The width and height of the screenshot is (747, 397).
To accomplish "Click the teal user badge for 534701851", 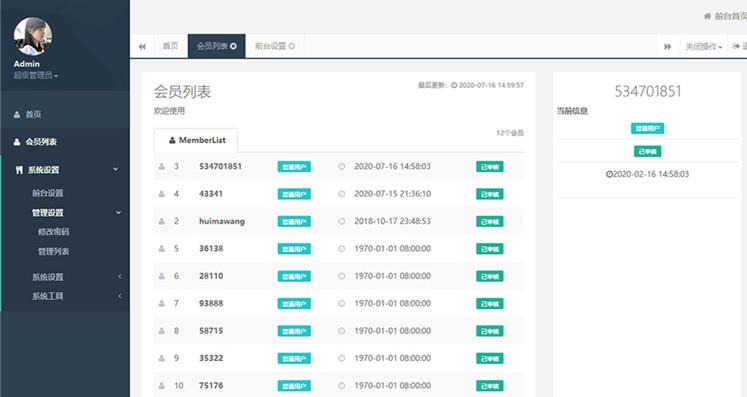I will coord(294,167).
